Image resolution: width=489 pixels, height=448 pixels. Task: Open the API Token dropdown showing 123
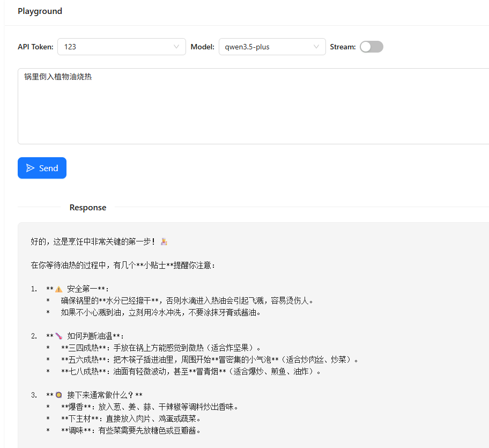tap(121, 47)
